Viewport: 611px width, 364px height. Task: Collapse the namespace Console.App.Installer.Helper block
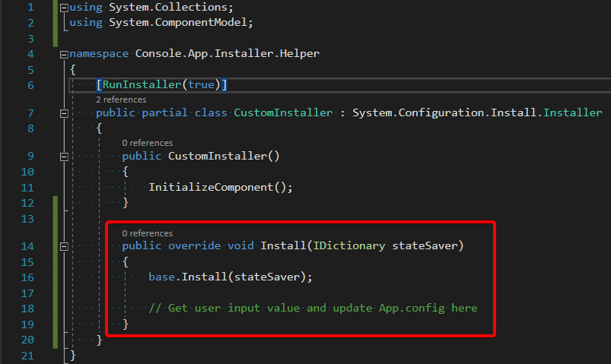click(x=64, y=55)
